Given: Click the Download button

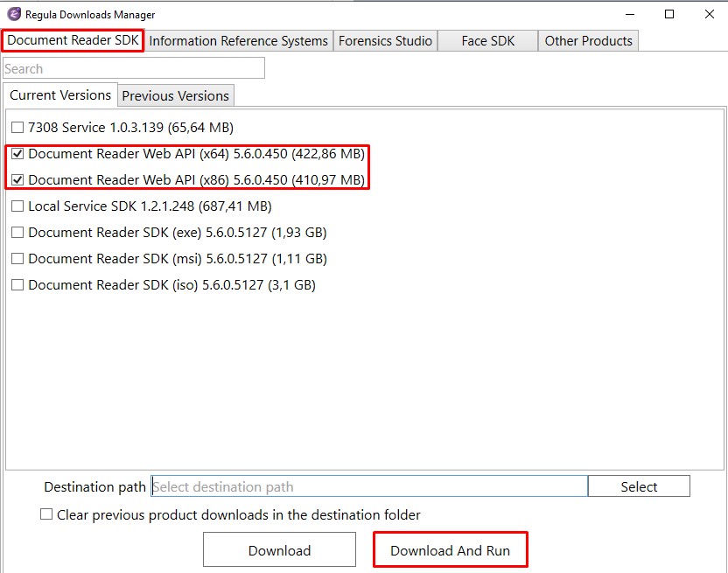Looking at the screenshot, I should coord(279,549).
